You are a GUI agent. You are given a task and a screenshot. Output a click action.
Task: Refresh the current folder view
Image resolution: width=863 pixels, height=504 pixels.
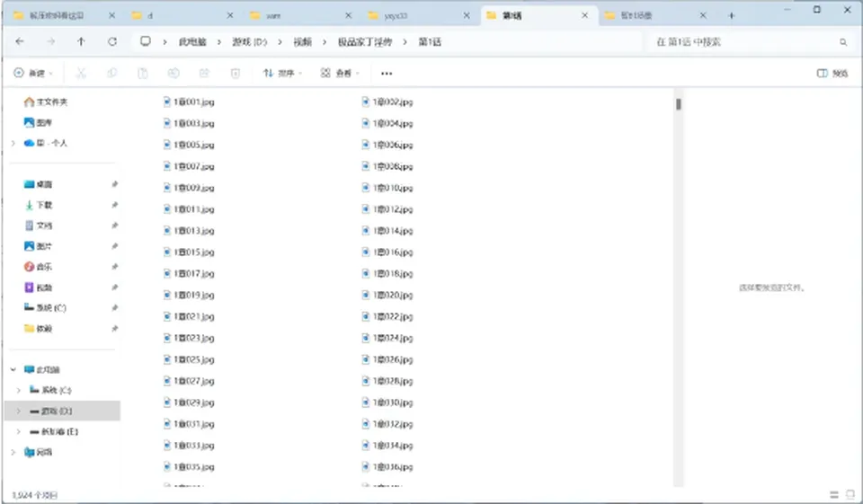(x=112, y=41)
